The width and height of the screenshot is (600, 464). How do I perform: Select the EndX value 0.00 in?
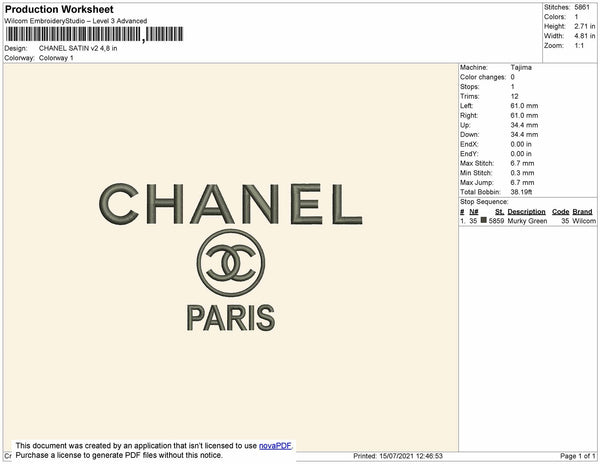[x=521, y=144]
